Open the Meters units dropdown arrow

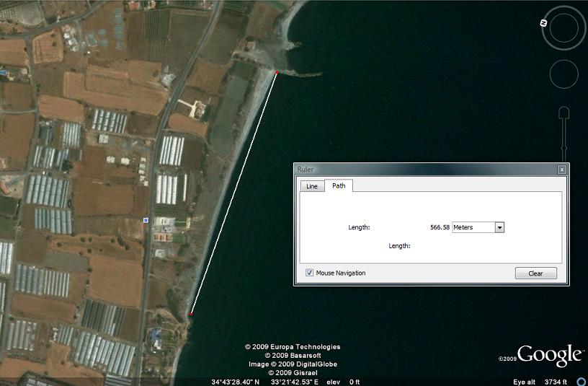[x=499, y=227]
